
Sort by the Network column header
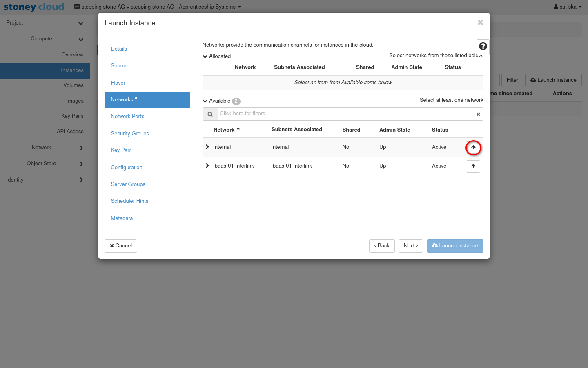point(224,130)
